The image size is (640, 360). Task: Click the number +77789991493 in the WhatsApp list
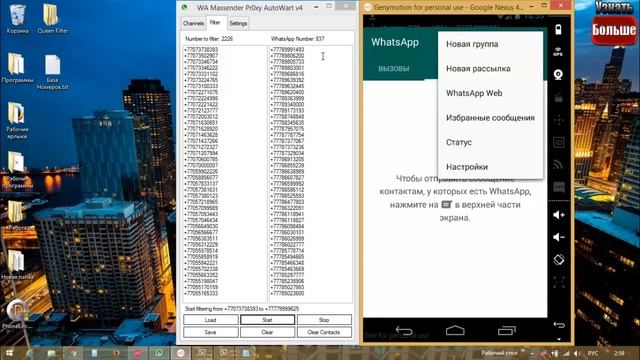pos(287,50)
